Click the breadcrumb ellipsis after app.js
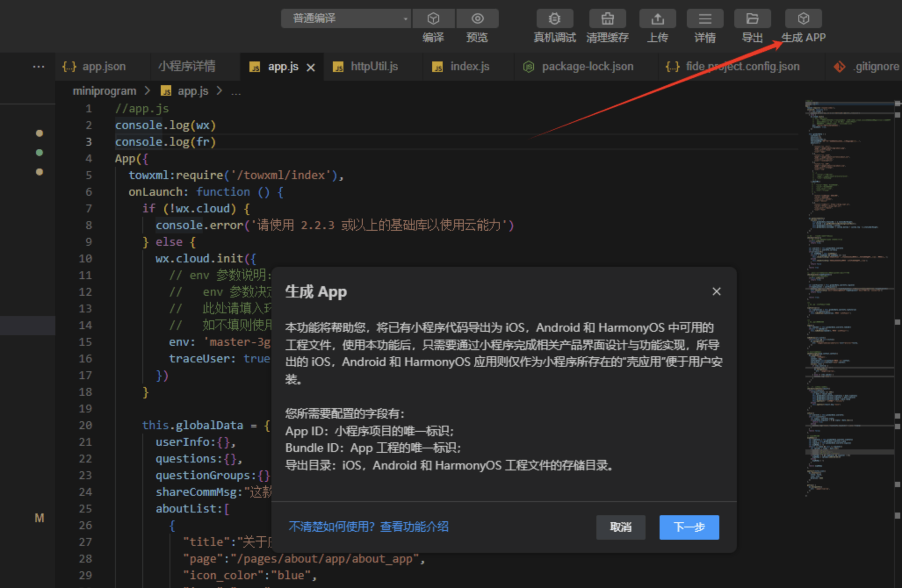This screenshot has height=588, width=902. [236, 92]
